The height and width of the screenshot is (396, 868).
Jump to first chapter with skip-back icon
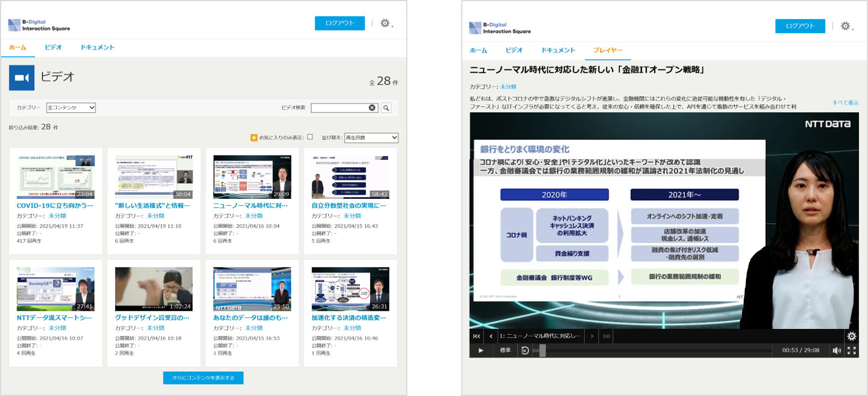476,336
